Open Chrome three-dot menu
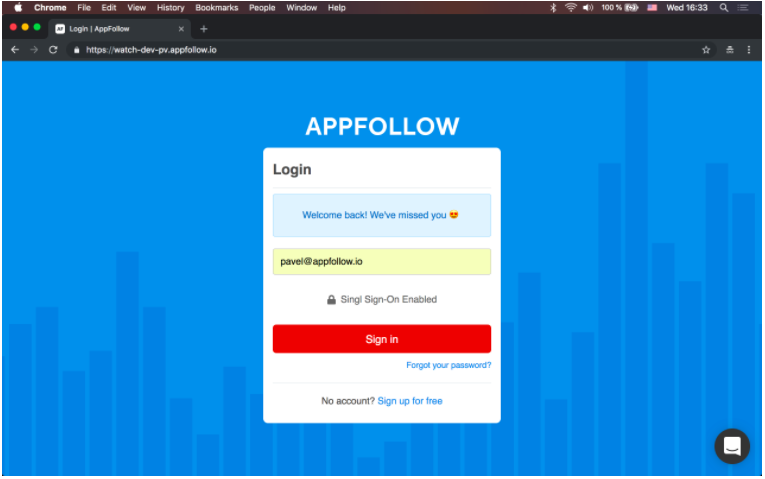The width and height of the screenshot is (765, 479). coord(748,50)
